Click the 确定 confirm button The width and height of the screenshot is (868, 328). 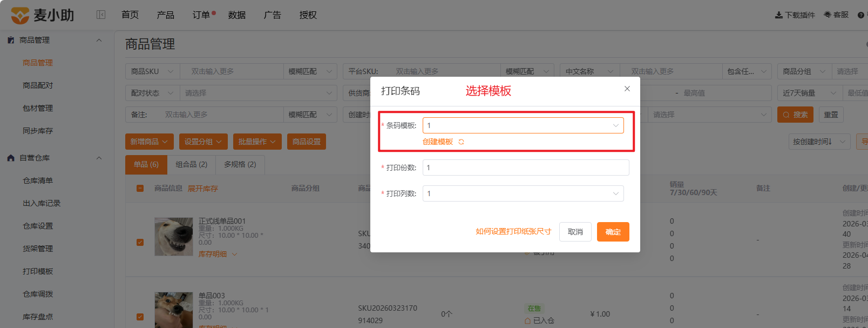tap(613, 232)
